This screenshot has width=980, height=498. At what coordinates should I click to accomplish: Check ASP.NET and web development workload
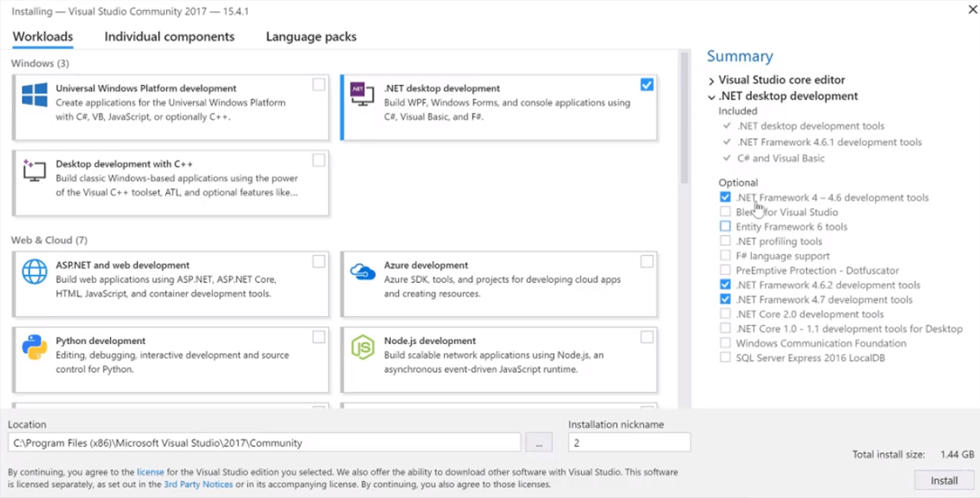click(x=318, y=261)
